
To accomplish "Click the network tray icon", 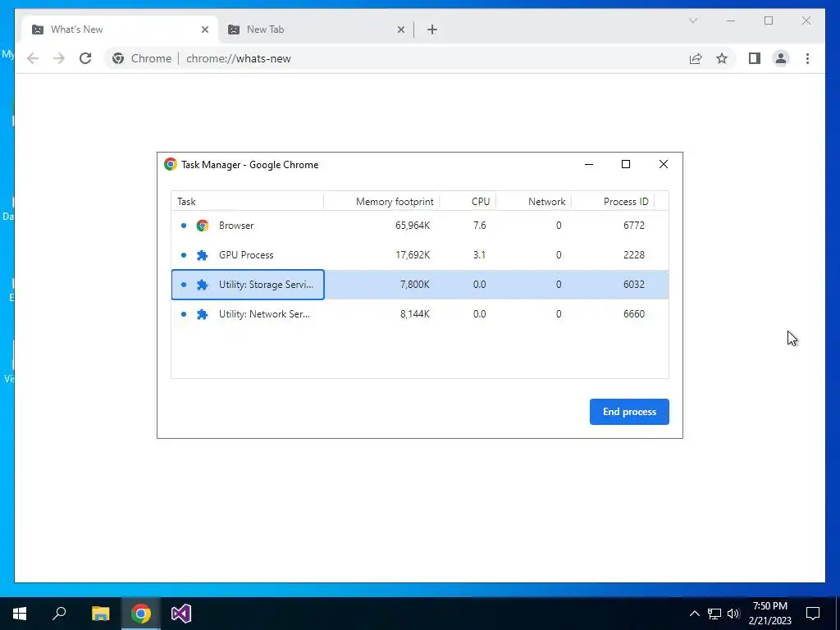I will point(714,614).
